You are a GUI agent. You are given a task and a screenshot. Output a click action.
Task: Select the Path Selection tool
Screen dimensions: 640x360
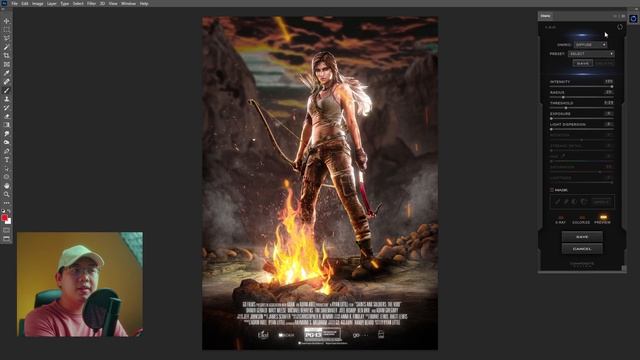pos(7,169)
